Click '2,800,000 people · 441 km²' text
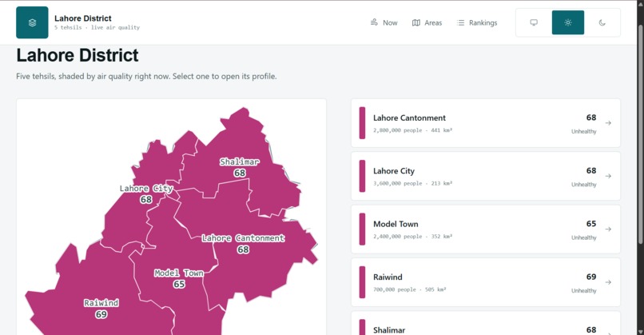 pyautogui.click(x=413, y=130)
